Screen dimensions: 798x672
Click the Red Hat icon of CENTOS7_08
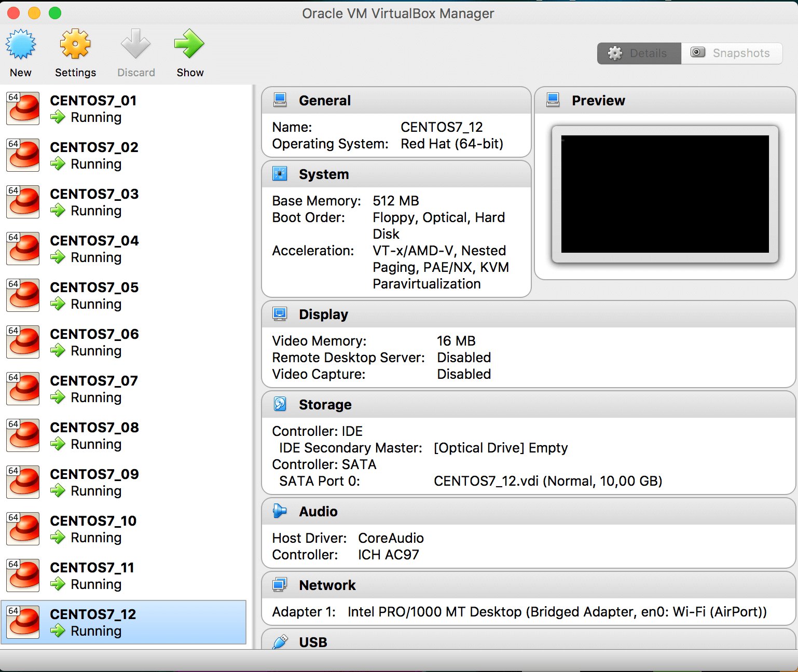click(23, 435)
